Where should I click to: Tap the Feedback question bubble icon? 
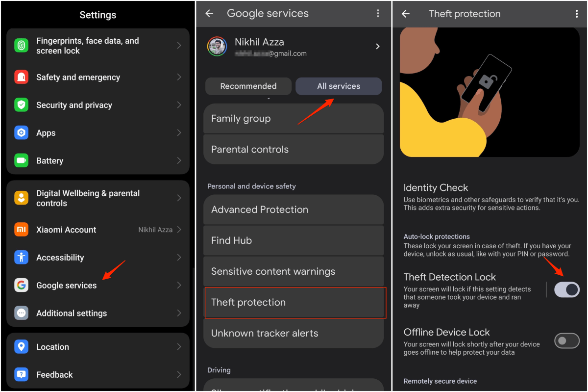click(21, 375)
